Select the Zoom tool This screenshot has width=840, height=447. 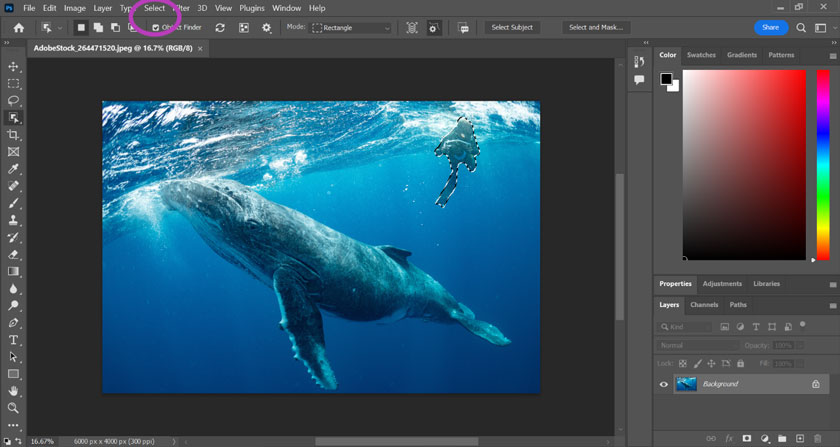click(x=13, y=408)
